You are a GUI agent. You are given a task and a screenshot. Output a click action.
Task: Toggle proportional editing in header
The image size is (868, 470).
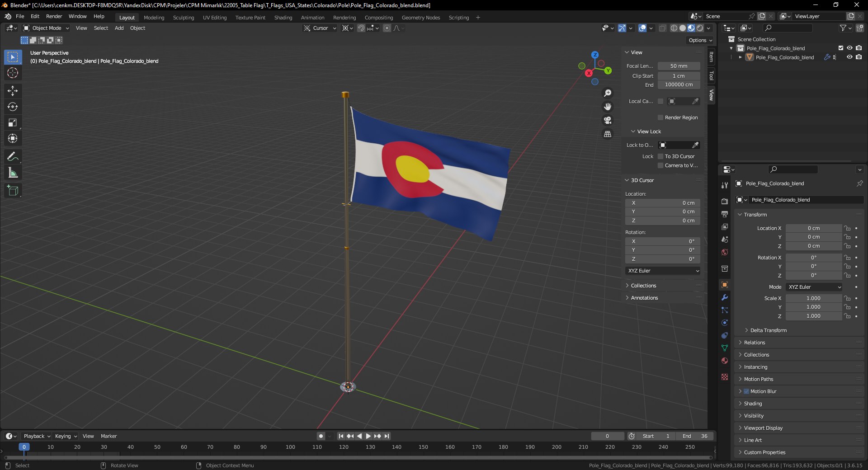click(387, 28)
